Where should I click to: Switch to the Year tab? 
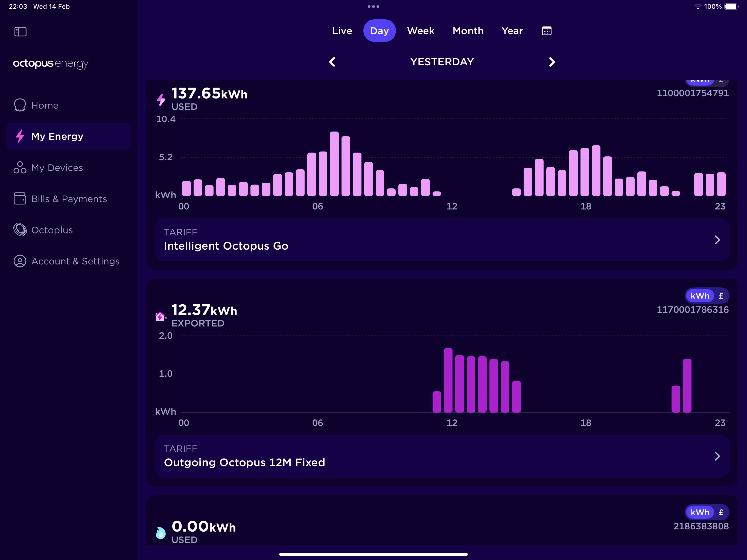click(x=512, y=31)
